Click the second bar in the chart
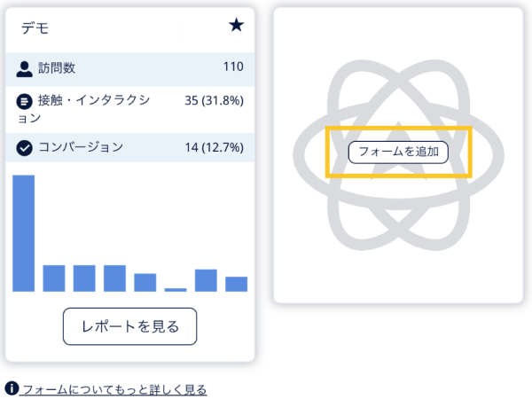 point(54,278)
